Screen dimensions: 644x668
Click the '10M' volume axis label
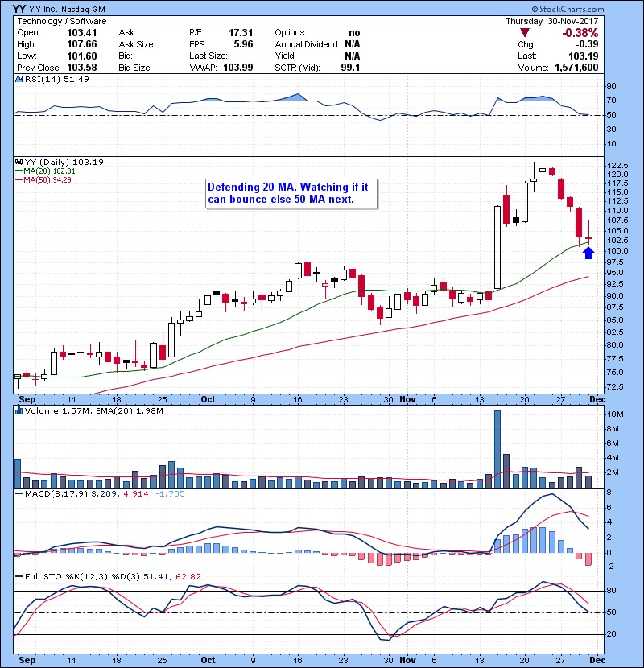[616, 414]
